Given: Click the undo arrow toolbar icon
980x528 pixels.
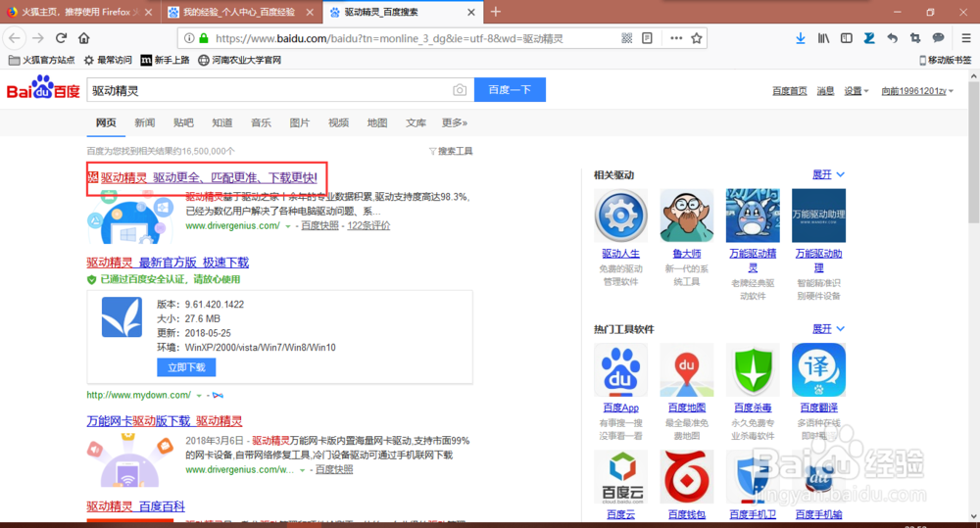Looking at the screenshot, I should (892, 38).
